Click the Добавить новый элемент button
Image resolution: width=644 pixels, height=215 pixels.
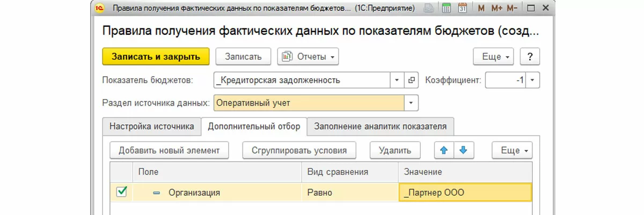pyautogui.click(x=169, y=151)
